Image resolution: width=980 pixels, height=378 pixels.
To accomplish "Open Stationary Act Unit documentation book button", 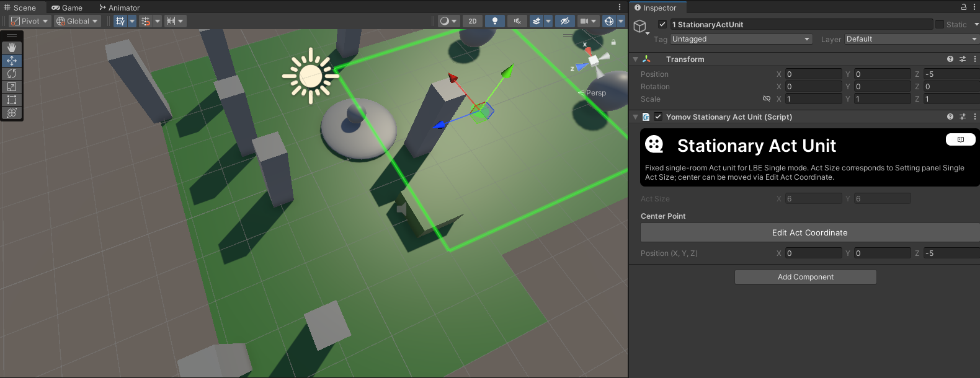I will click(961, 139).
